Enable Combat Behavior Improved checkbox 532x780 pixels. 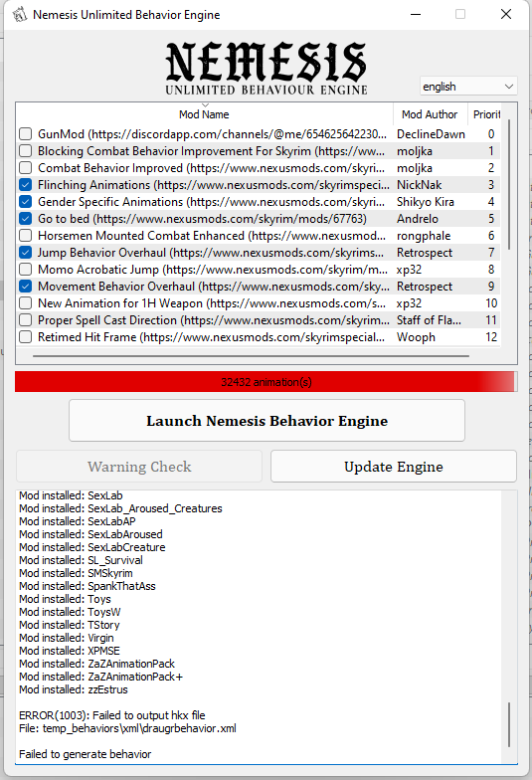(x=26, y=167)
